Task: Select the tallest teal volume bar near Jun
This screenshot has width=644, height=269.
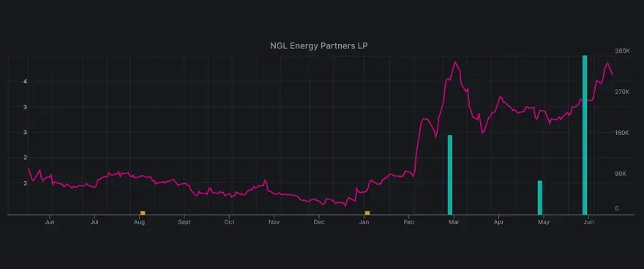Action: pyautogui.click(x=585, y=135)
